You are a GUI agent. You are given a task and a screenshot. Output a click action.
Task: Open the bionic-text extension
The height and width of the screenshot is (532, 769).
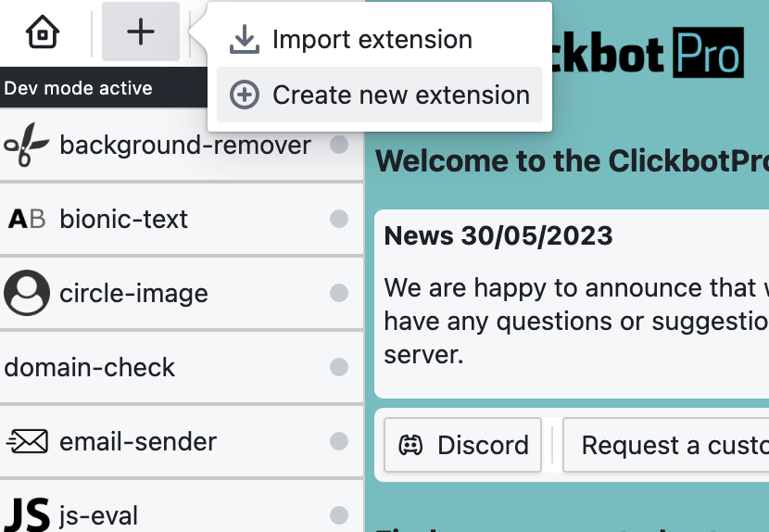point(182,219)
